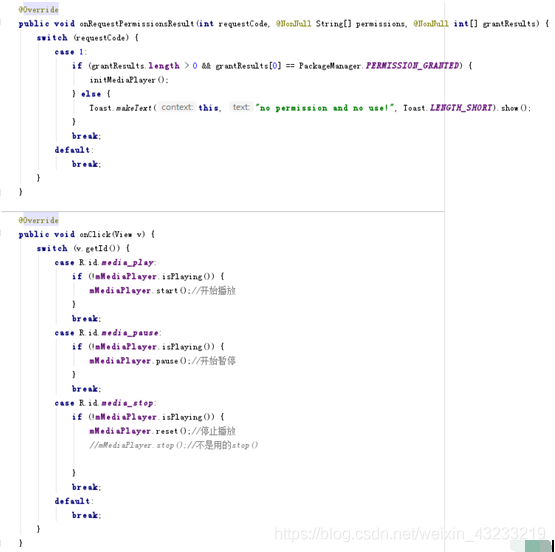
Task: Click the break statement after media_stop block
Action: [86, 488]
